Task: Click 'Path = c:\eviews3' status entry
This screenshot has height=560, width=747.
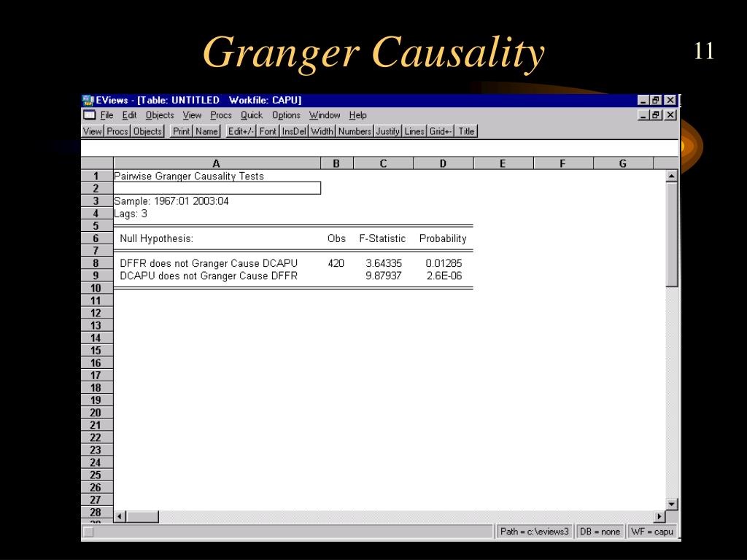Action: click(534, 532)
